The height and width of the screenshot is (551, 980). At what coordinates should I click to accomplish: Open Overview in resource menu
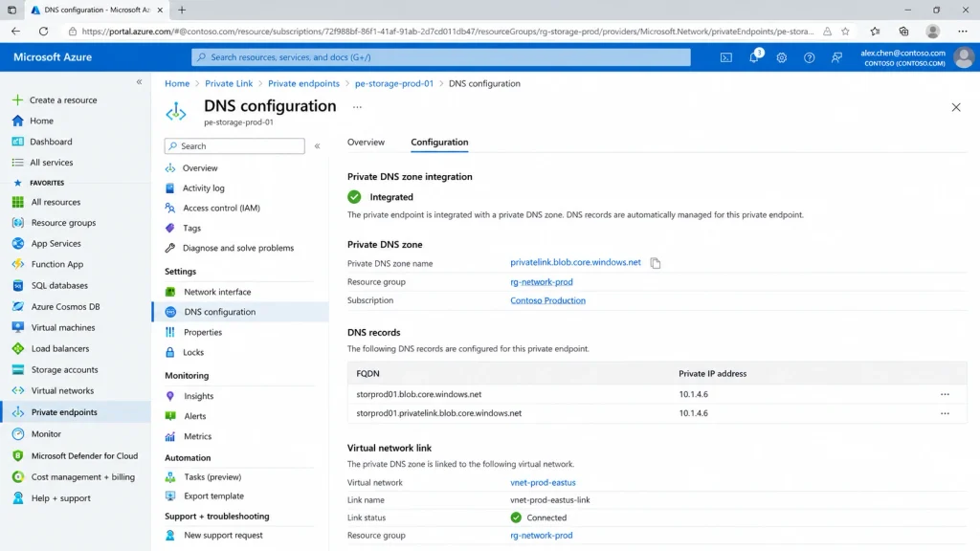(x=200, y=168)
